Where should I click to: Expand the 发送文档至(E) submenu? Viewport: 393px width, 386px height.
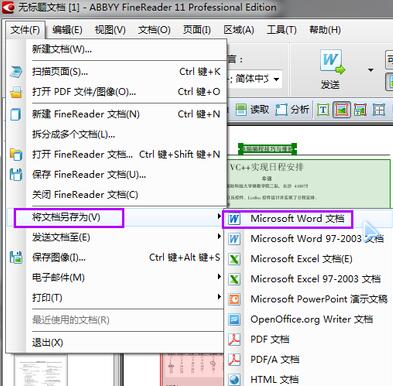pos(115,237)
